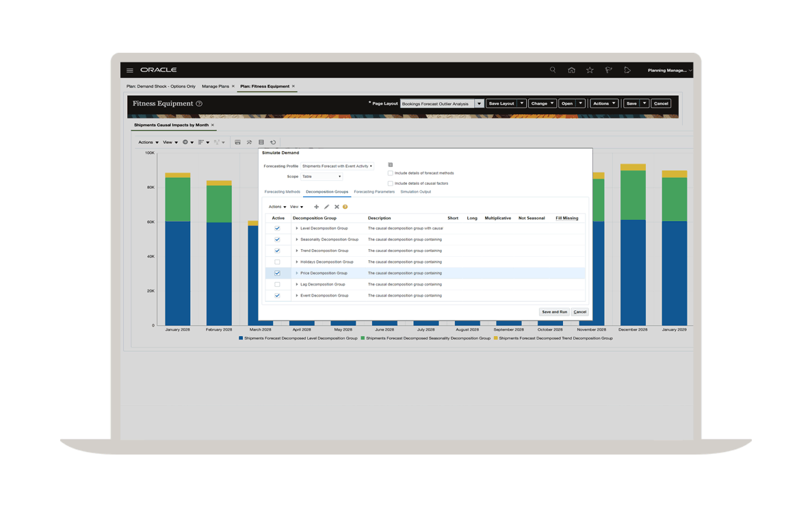Image resolution: width=812 pixels, height=508 pixels.
Task: Click the pencil edit icon
Action: [x=326, y=207]
